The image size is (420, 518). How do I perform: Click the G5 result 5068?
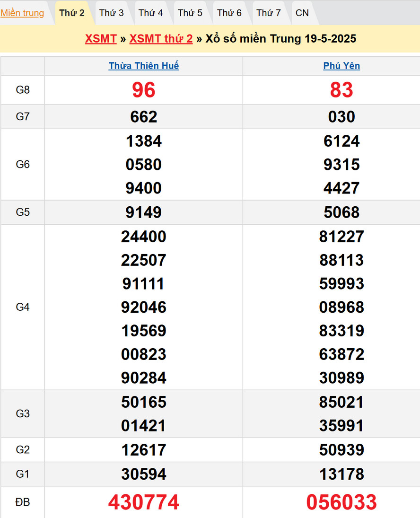click(x=341, y=212)
